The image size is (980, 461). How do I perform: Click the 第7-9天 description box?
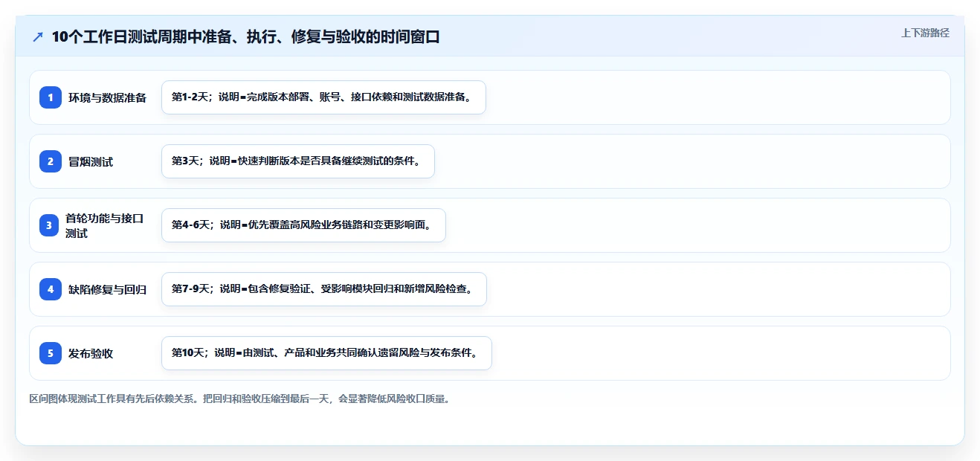[324, 289]
